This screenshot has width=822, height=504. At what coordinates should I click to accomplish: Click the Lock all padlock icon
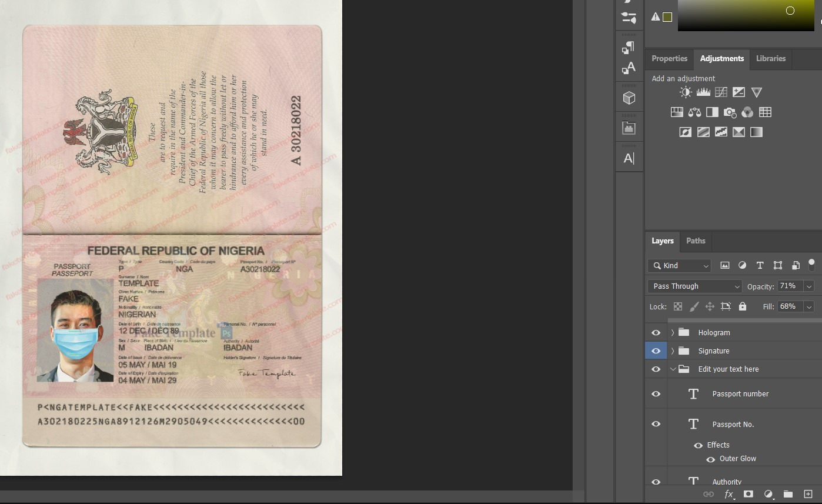[743, 306]
